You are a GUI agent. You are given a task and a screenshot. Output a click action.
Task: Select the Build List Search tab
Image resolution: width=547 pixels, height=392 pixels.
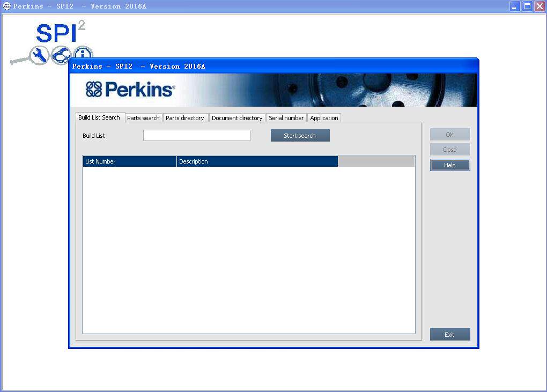coord(100,117)
